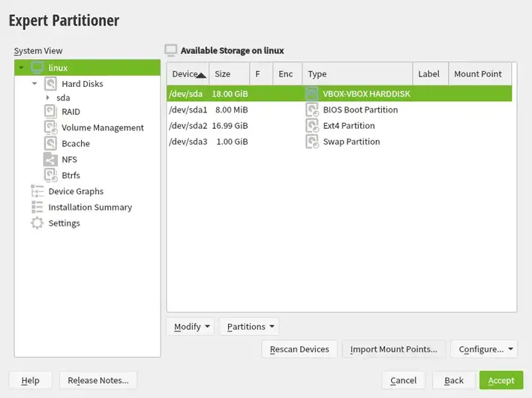Select Hard Disks label in tree
Viewport: 532px width, 398px height.
click(82, 84)
